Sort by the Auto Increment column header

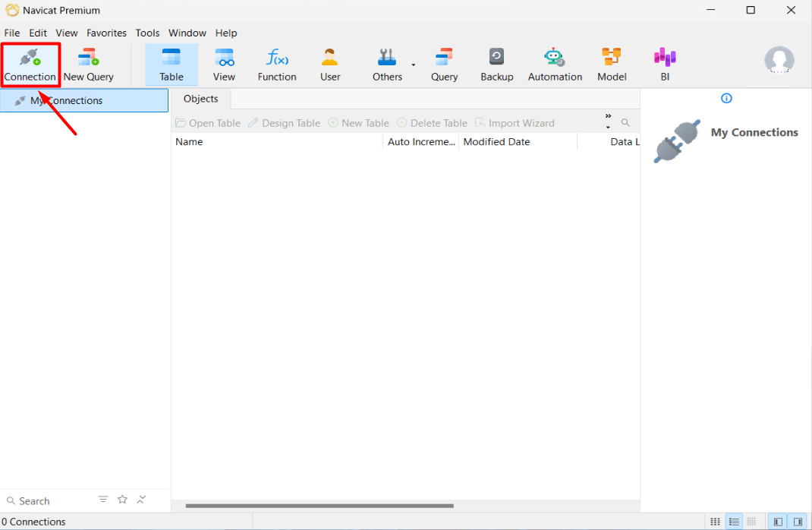(420, 141)
